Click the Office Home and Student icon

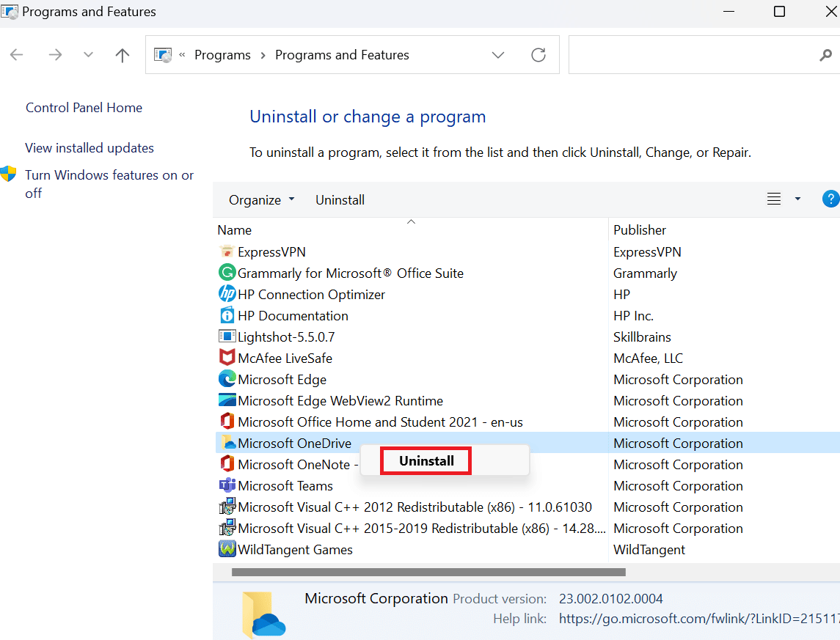coord(227,422)
